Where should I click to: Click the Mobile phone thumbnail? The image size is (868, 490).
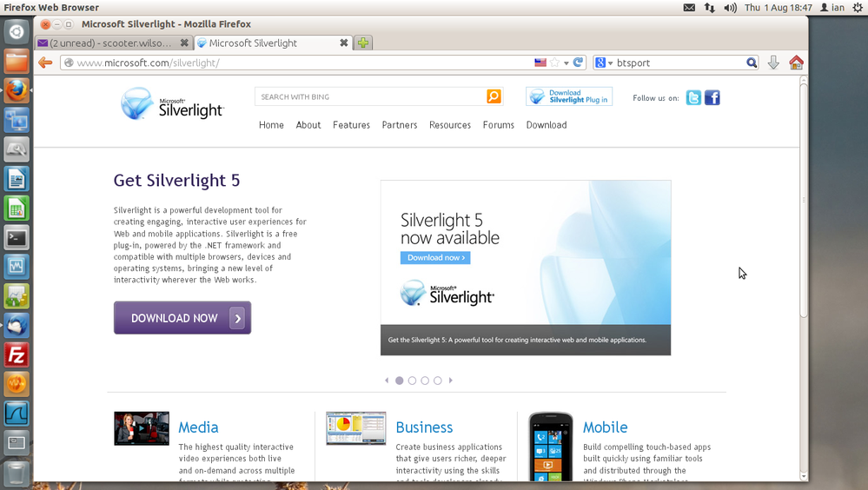pos(551,447)
